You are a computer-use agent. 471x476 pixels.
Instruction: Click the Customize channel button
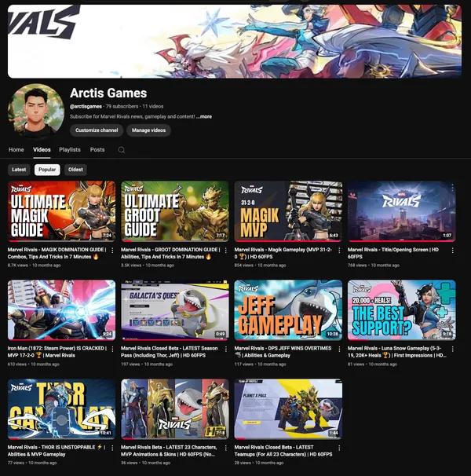[x=97, y=130]
